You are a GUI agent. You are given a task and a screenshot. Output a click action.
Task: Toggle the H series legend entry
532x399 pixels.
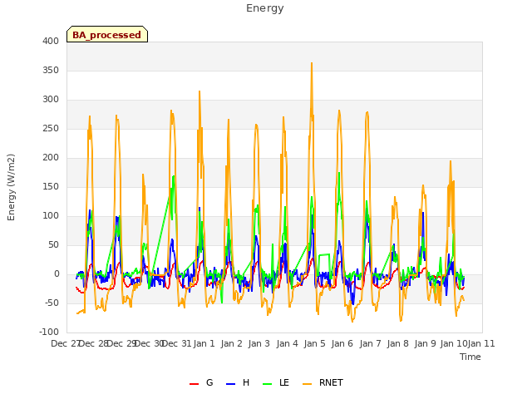(x=238, y=382)
